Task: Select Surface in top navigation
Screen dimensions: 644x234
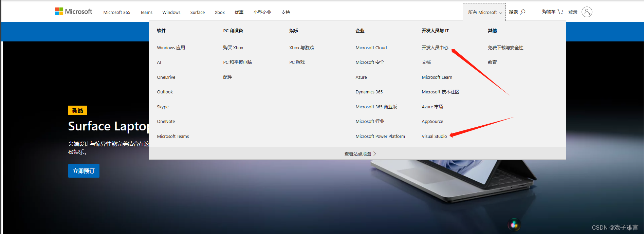Action: [198, 12]
